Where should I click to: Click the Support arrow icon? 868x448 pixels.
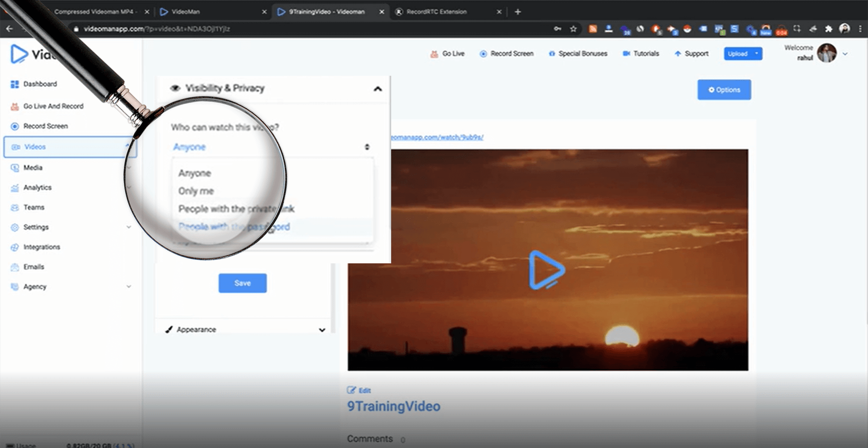678,53
